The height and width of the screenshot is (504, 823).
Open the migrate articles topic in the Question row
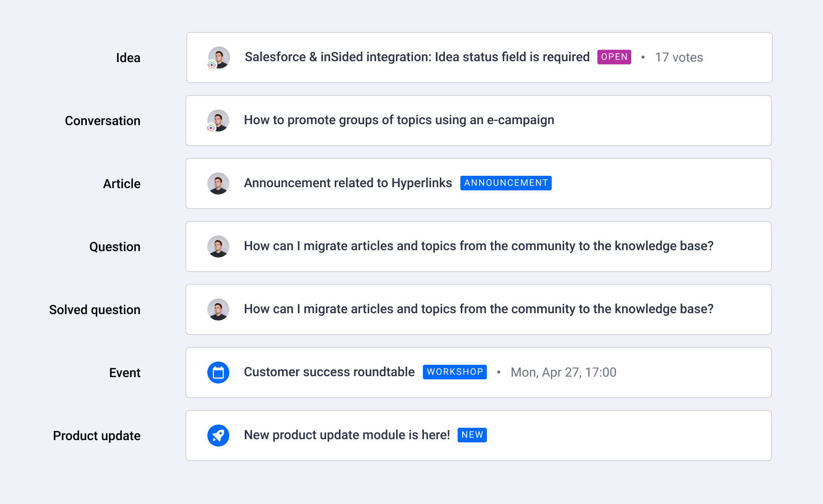(479, 246)
